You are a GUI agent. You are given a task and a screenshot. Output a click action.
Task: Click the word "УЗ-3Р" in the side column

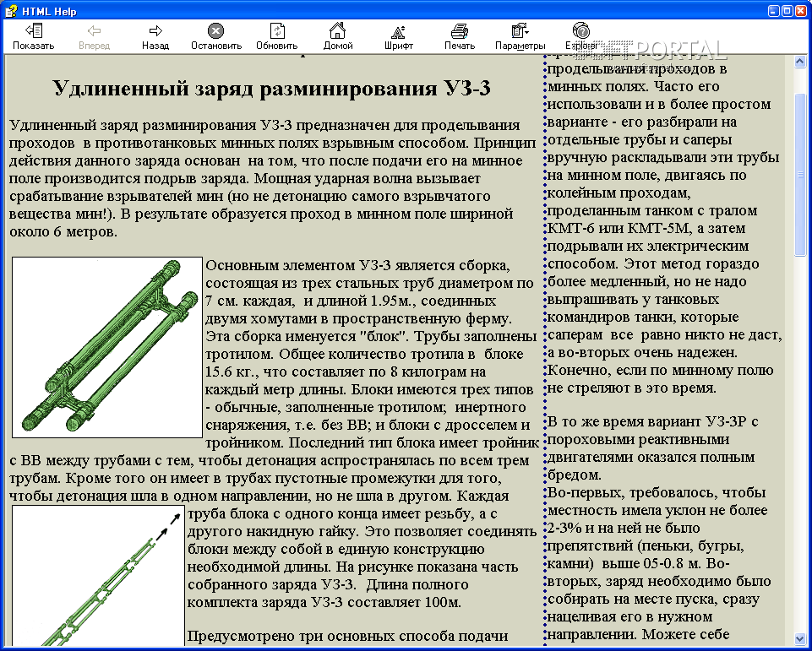pos(726,421)
